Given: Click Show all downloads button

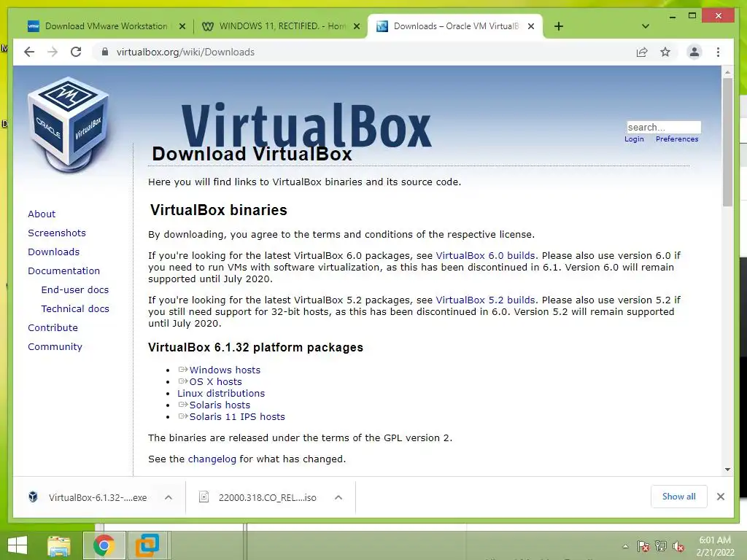Looking at the screenshot, I should point(679,497).
